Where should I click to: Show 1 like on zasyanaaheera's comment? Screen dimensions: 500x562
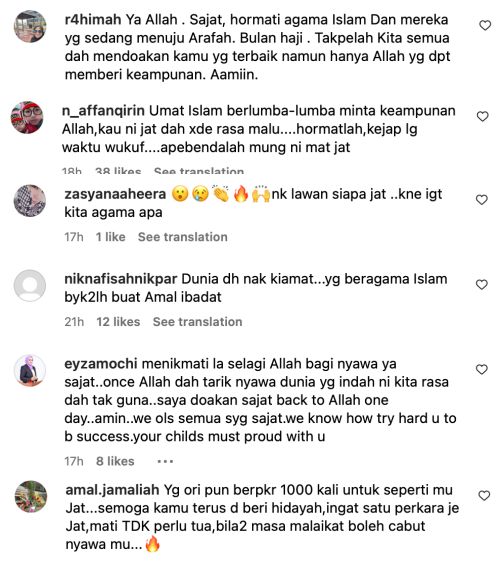(110, 237)
